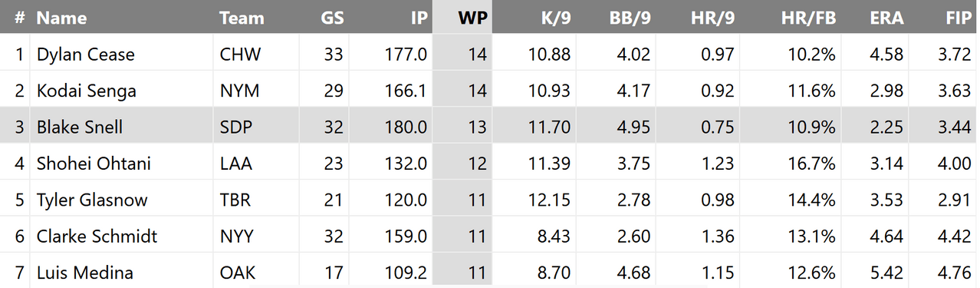
Task: Sort by the K/9 column header
Action: (x=553, y=18)
